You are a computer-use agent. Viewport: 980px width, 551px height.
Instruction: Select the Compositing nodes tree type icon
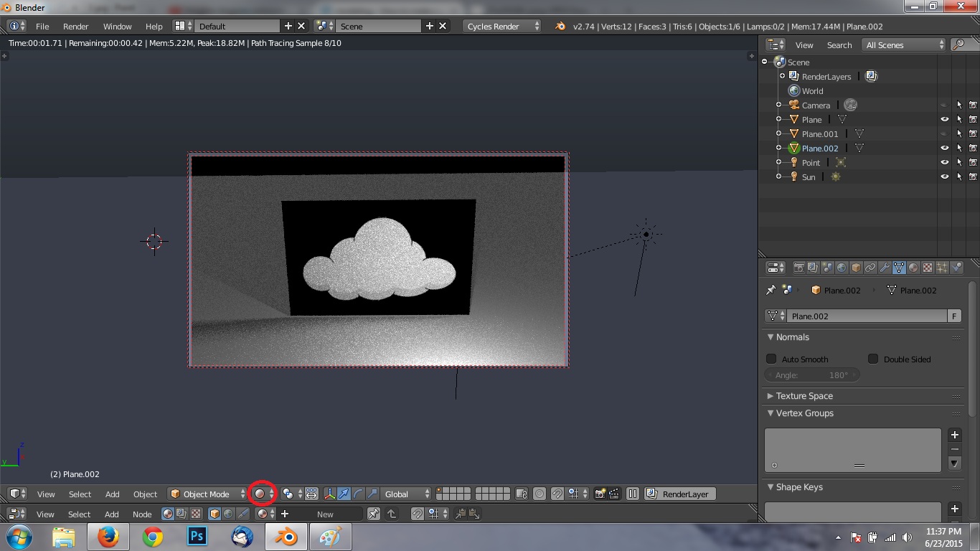tap(182, 514)
